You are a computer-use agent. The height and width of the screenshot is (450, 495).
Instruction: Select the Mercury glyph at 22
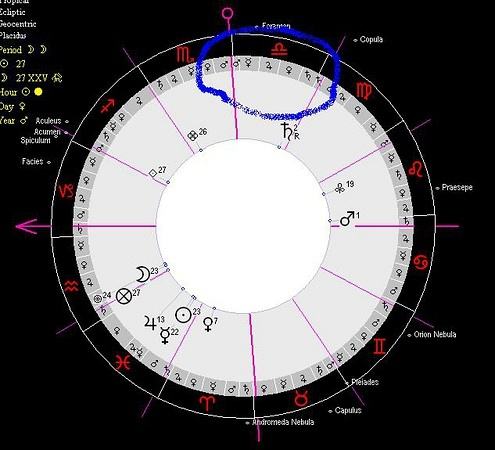(165, 335)
